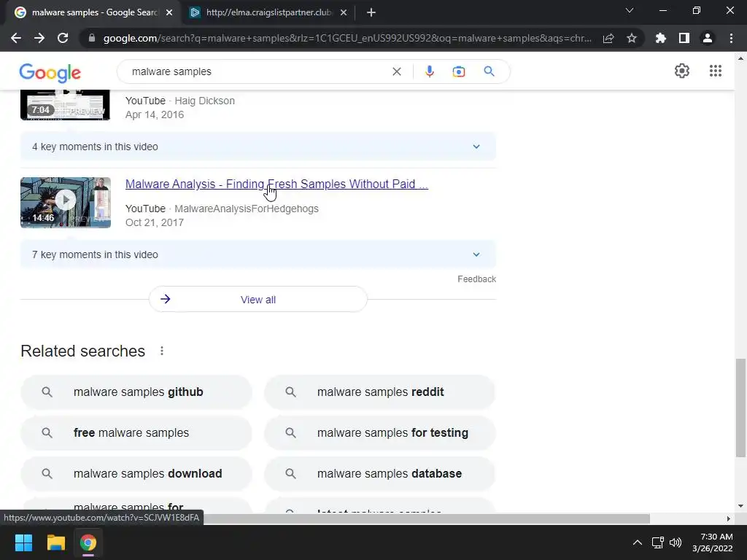Screen dimensions: 747x560
Task: Open File Explorer from the taskbar
Action: click(x=55, y=542)
